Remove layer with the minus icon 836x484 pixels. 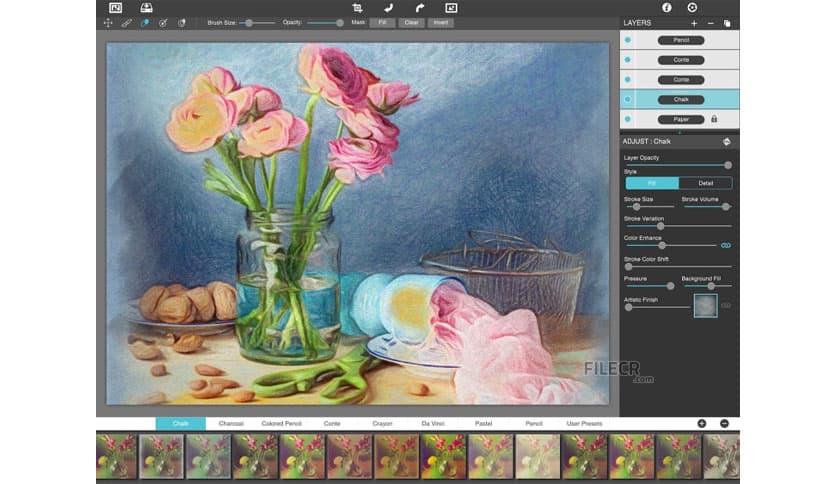pos(710,23)
